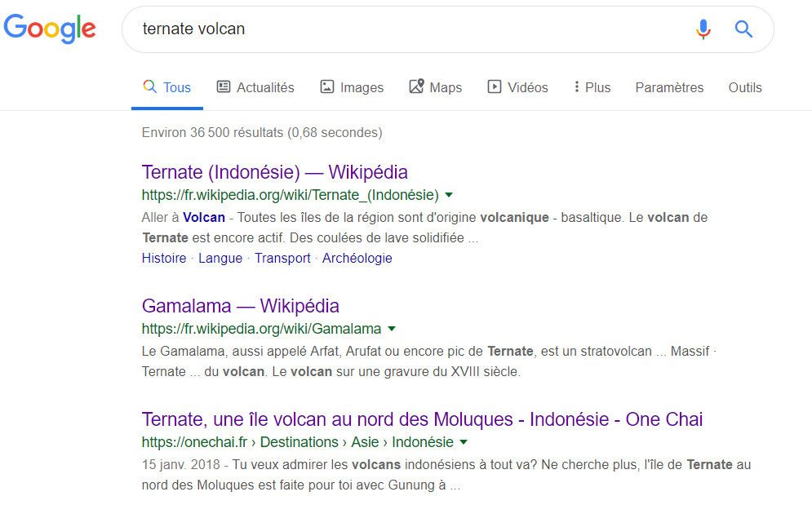
Task: Select the Tous tab
Action: [x=167, y=87]
